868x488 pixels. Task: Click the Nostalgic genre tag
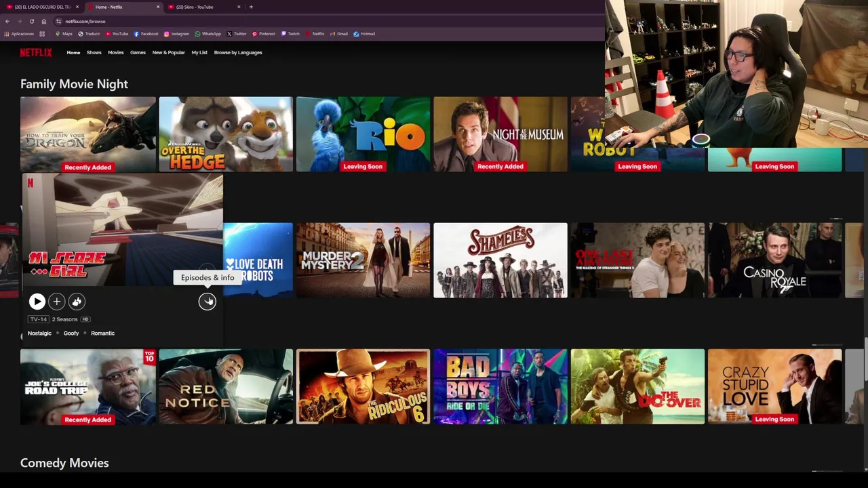pos(39,333)
